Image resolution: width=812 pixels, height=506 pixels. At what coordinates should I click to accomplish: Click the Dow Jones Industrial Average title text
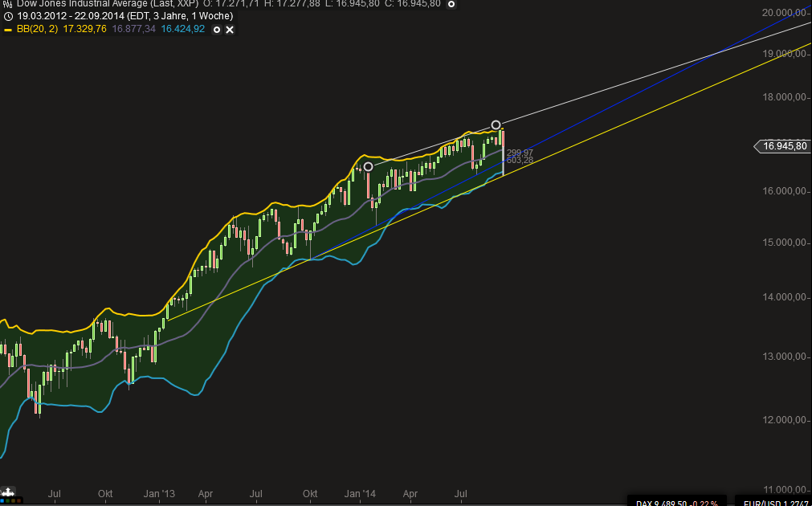(x=108, y=4)
